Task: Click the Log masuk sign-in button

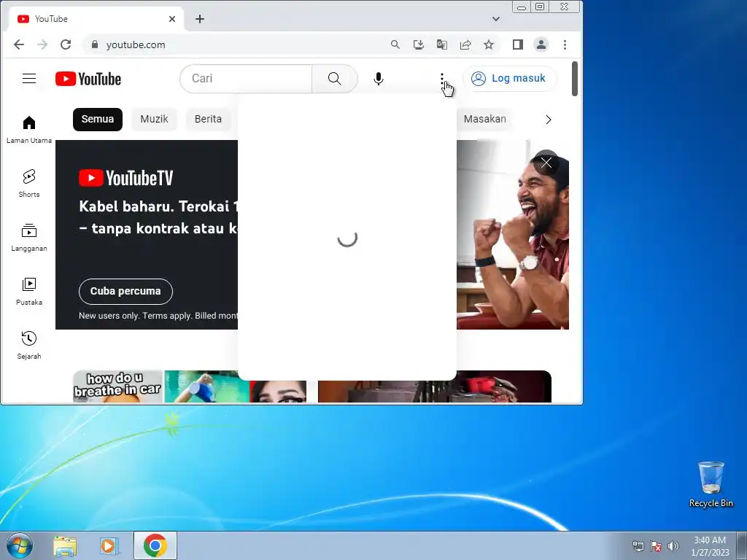Action: [509, 79]
